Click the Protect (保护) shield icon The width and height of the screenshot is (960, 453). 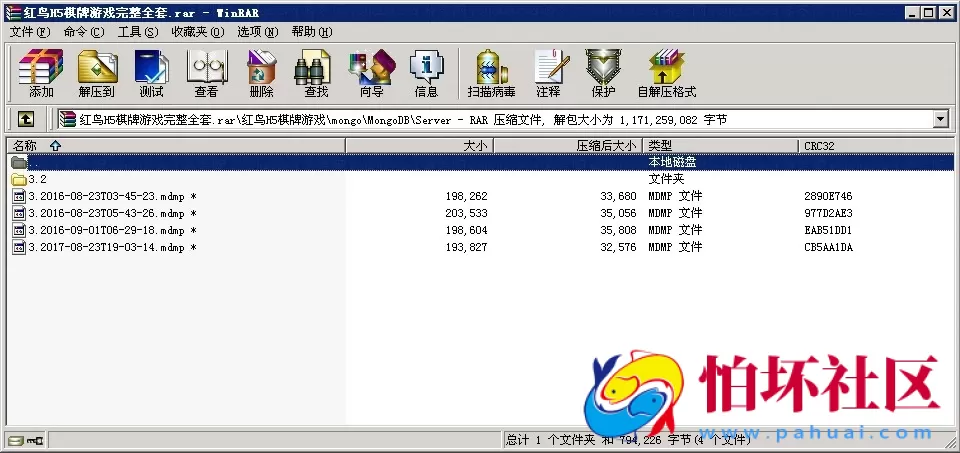point(603,73)
